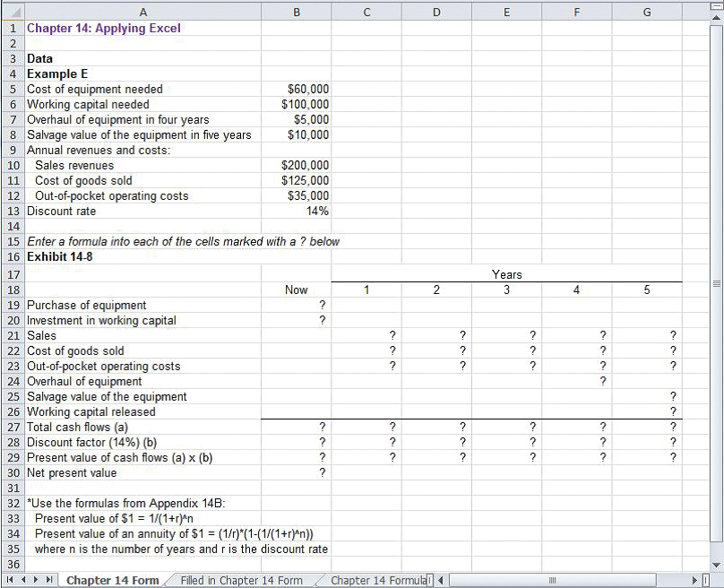Screen dimensions: 724x588
Task: Click the 14% discount rate cell
Action: 297,212
